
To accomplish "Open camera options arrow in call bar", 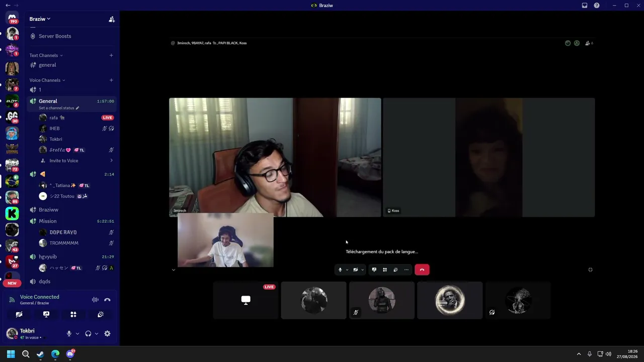I will tap(362, 270).
